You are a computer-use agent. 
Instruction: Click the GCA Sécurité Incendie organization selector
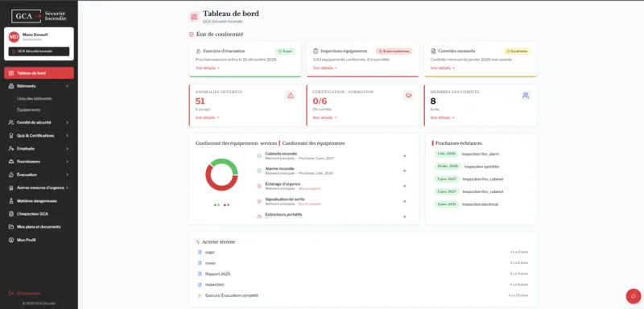[x=39, y=51]
